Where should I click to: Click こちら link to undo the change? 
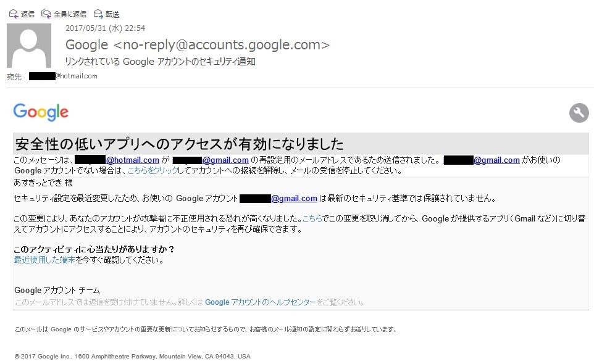312,218
